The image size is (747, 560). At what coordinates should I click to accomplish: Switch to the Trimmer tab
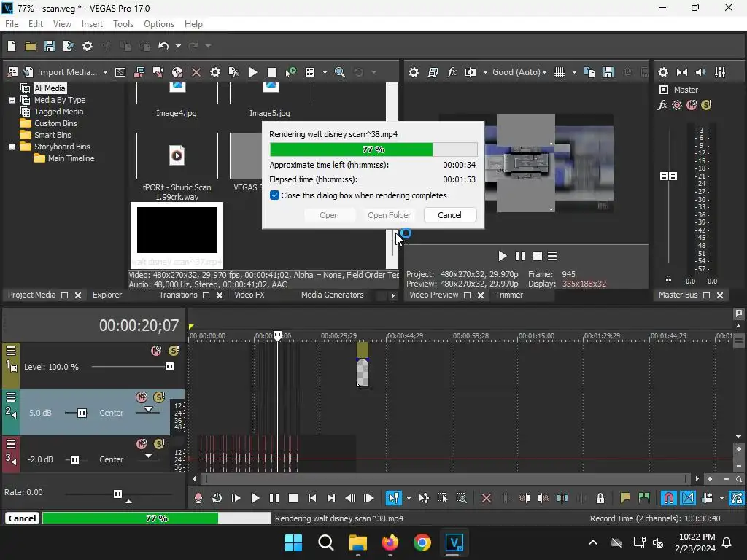pos(508,295)
